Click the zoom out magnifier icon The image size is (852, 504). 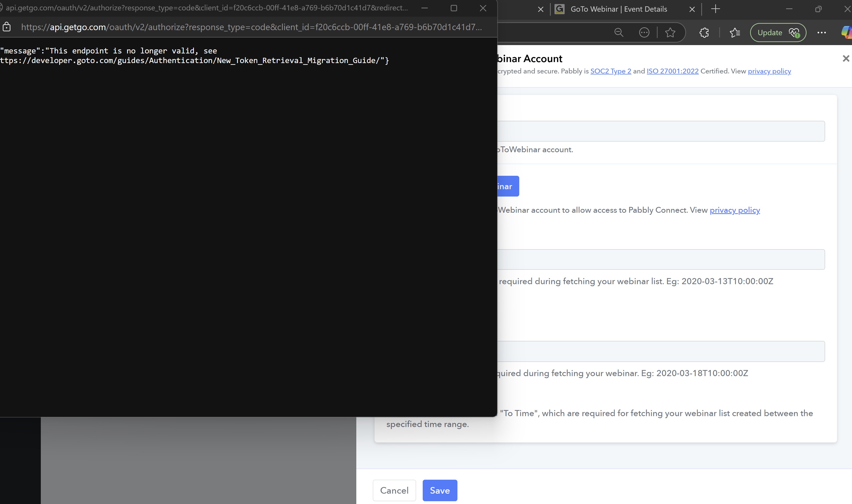coord(619,33)
